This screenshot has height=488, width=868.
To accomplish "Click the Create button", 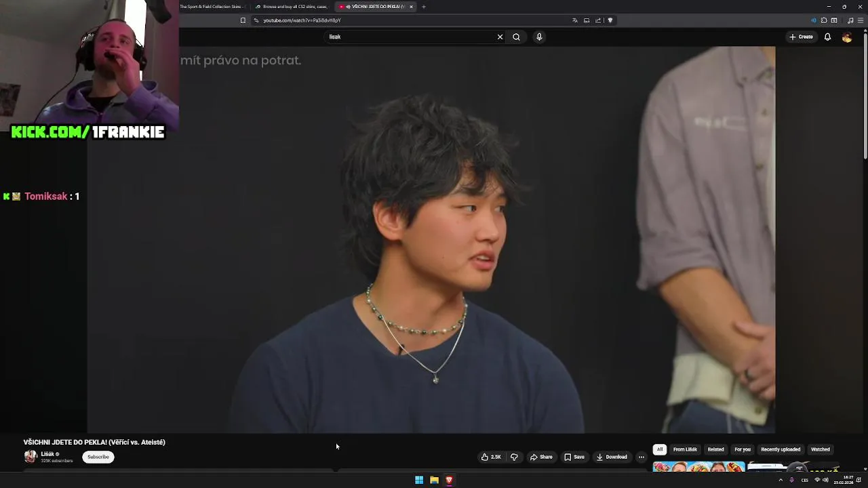I will 801,37.
